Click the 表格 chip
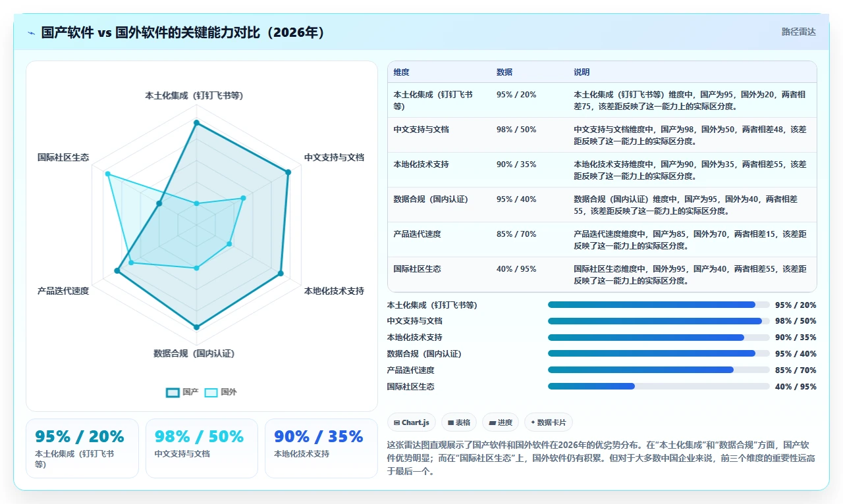The image size is (843, 504). pos(459,422)
